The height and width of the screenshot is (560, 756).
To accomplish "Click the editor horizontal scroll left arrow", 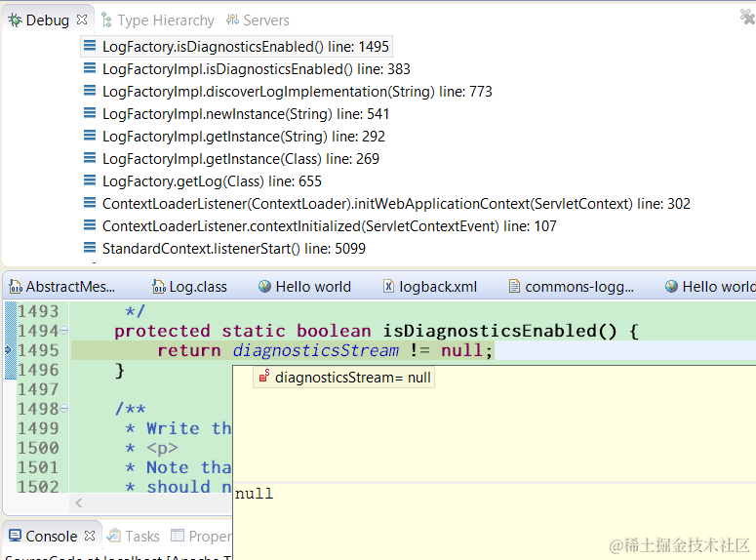I will pyautogui.click(x=79, y=502).
